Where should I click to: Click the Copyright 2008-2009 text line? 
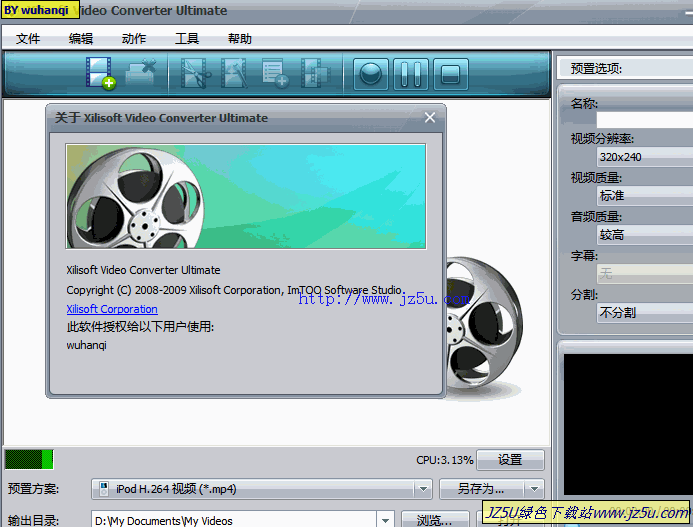pos(234,290)
